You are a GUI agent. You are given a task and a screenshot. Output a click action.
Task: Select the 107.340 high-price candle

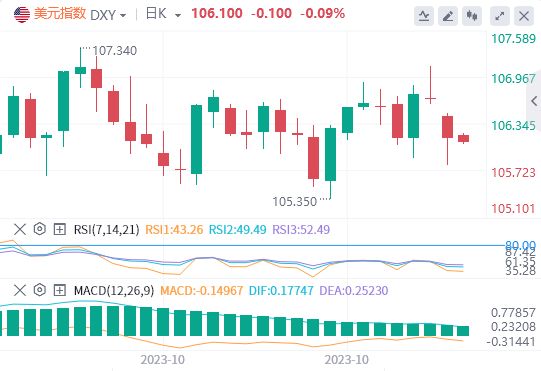(x=80, y=67)
